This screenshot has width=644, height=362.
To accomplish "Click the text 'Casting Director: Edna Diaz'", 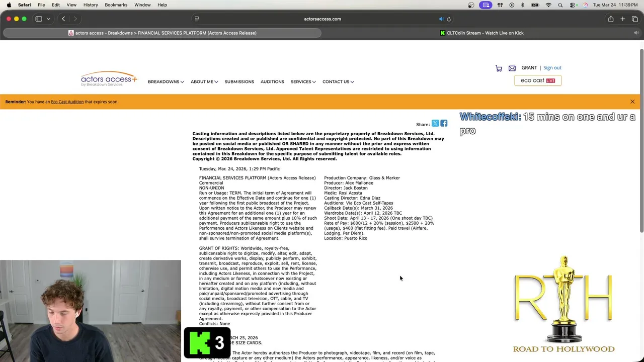I will (x=352, y=198).
